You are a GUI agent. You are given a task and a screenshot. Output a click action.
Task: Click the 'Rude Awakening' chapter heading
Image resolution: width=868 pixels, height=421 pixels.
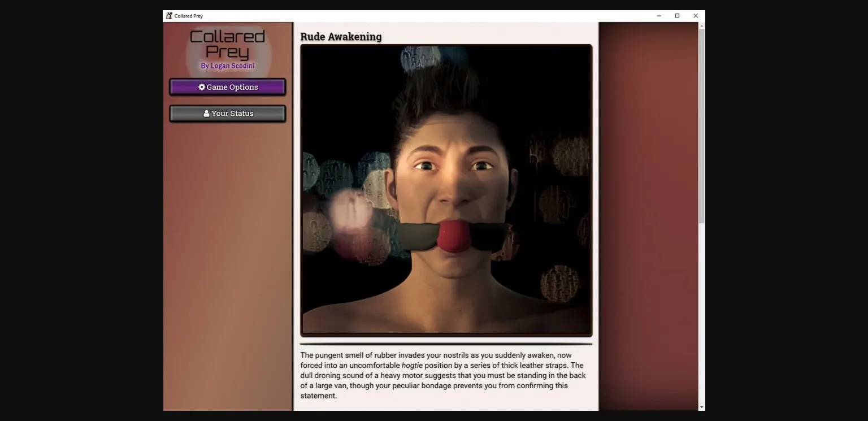[x=341, y=37]
